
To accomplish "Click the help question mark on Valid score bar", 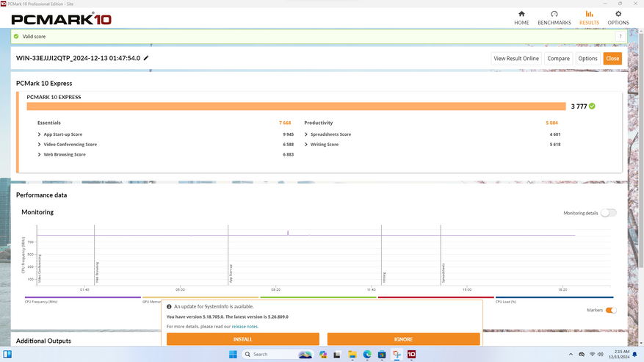I will 620,36.
